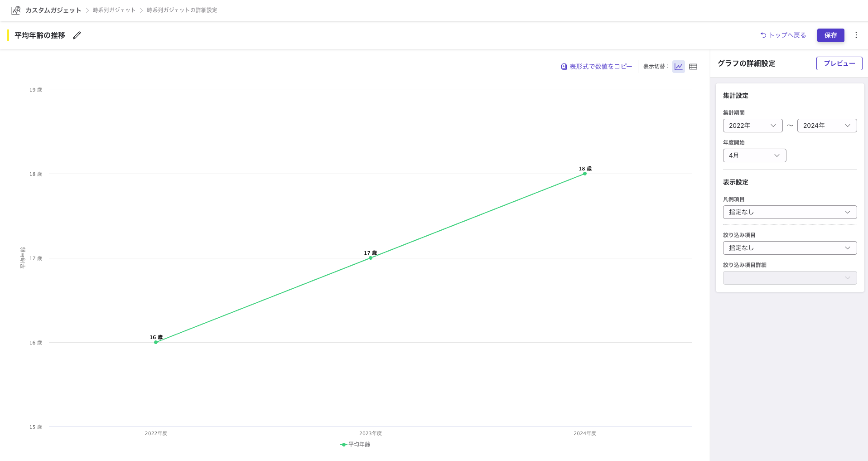Viewport: 868px width, 461px height.
Task: Open the end year 2024年 dropdown
Action: 827,126
